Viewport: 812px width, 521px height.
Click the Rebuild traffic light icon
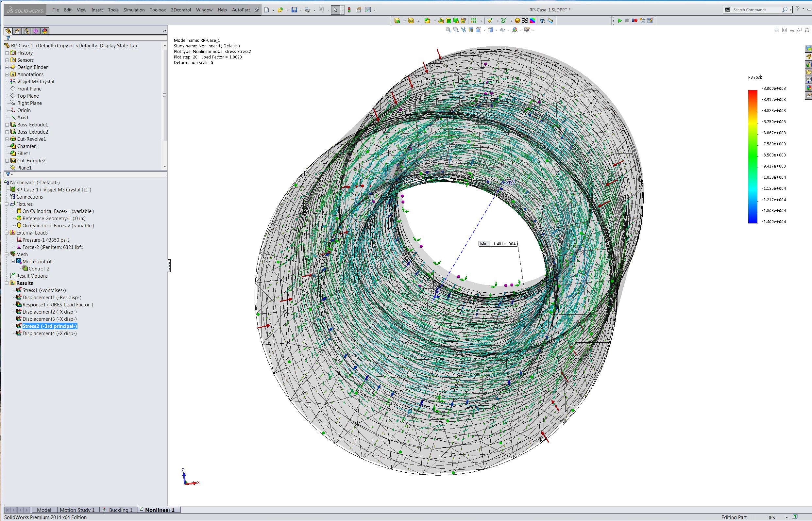(349, 10)
